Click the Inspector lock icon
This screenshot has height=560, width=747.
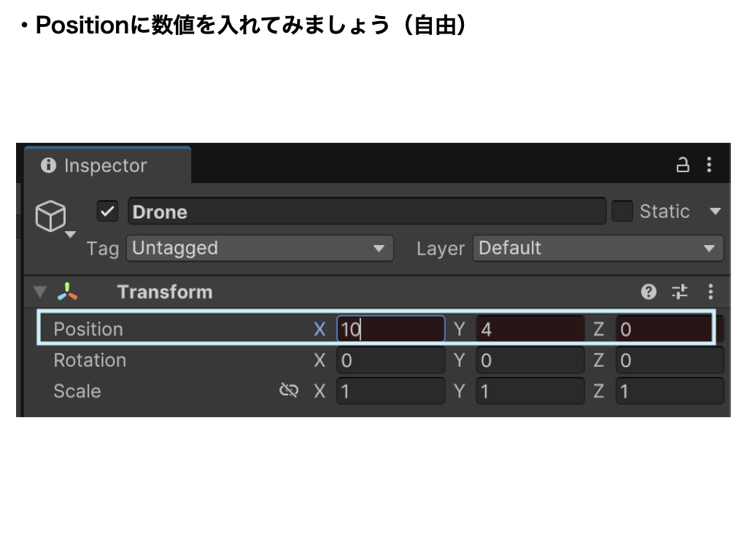pyautogui.click(x=683, y=165)
